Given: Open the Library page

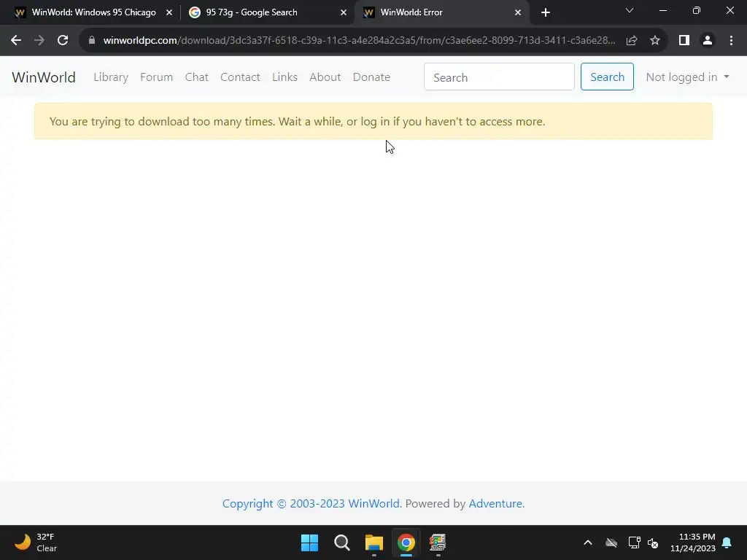Looking at the screenshot, I should tap(111, 77).
